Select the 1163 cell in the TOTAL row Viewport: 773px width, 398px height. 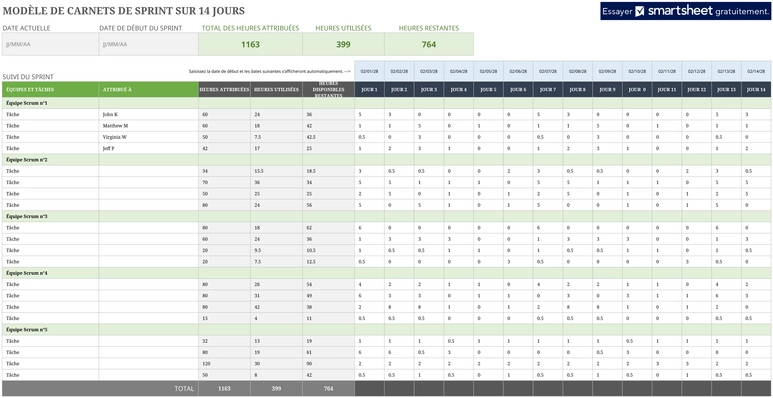pyautogui.click(x=224, y=389)
